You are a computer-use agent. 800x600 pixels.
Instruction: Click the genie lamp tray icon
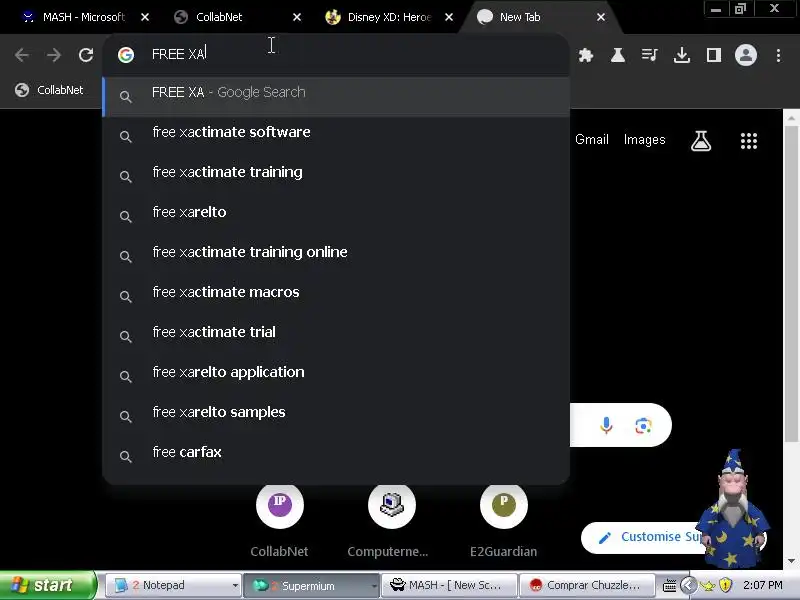coord(708,586)
